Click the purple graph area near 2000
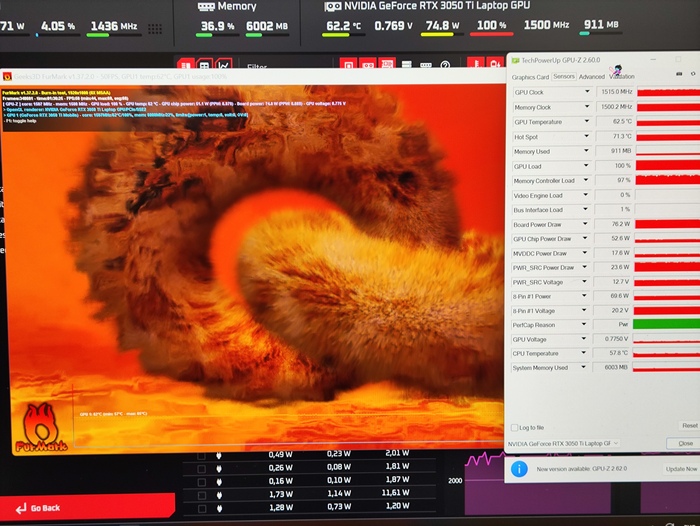This screenshot has height=526, width=700. coord(538,484)
